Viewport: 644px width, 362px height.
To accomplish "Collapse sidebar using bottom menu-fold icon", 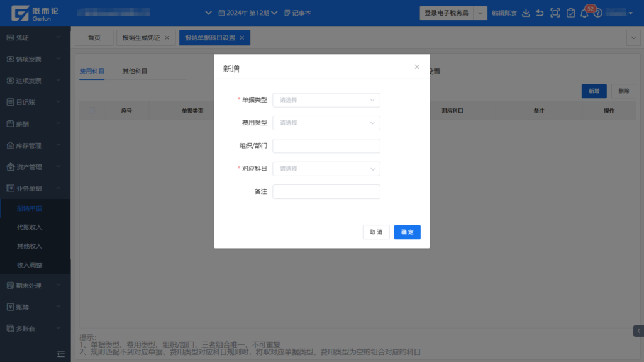I will (x=61, y=354).
